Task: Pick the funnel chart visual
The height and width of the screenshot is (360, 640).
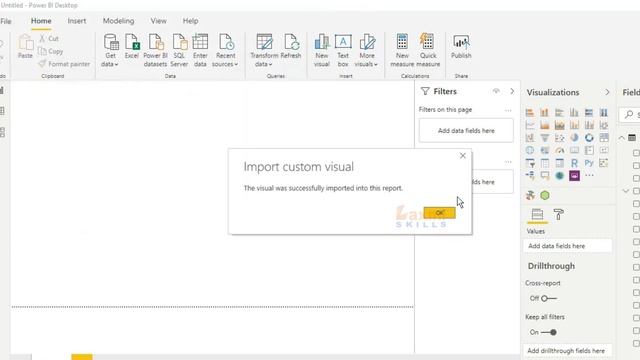Action: click(x=544, y=138)
